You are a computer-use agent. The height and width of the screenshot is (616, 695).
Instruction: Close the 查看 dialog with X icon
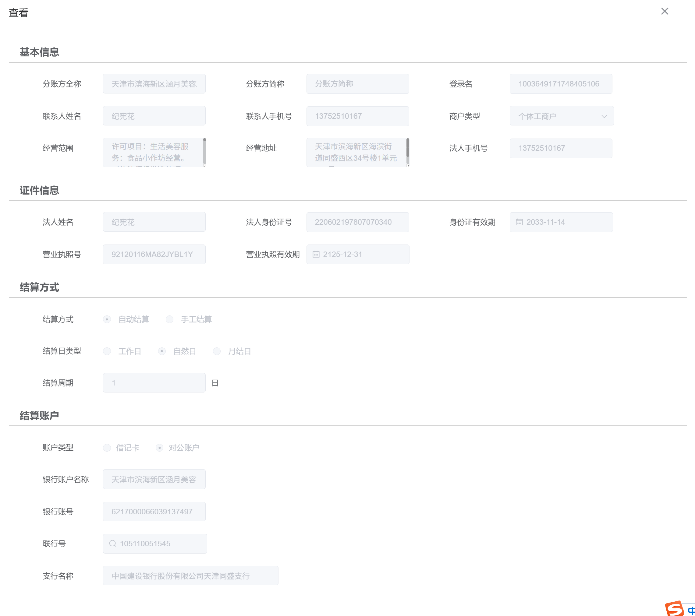[x=665, y=11]
